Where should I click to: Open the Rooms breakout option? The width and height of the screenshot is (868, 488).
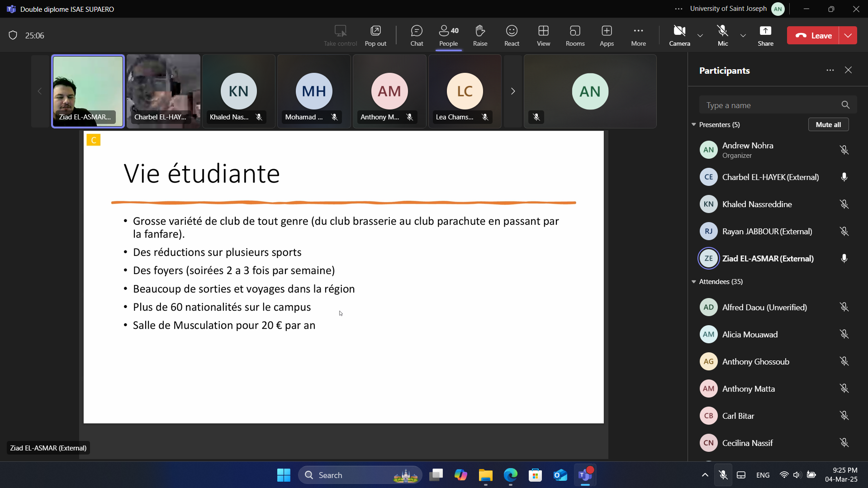pos(575,35)
